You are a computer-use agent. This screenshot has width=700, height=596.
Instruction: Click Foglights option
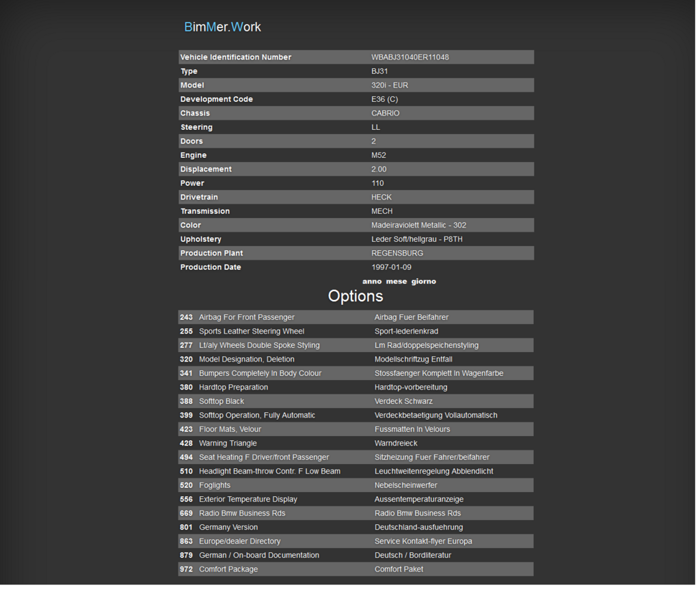(x=215, y=485)
